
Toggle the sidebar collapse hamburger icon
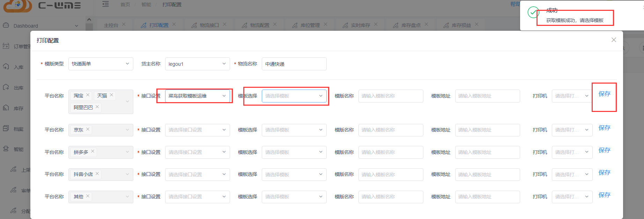click(105, 4)
